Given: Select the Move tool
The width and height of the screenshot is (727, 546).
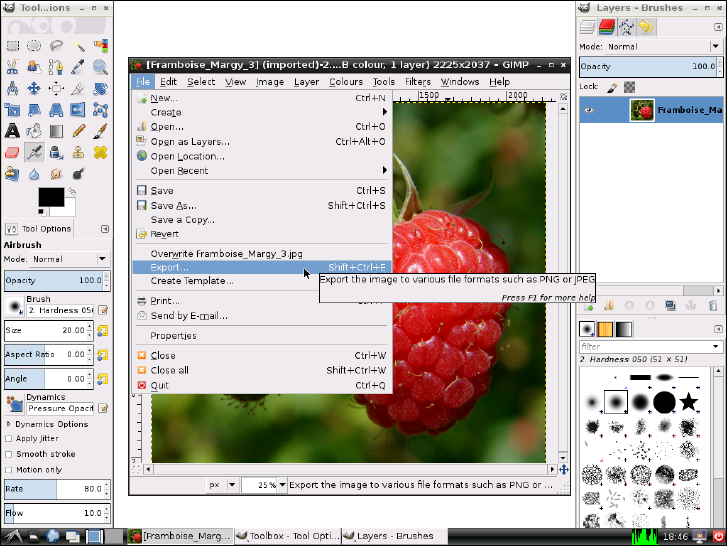Looking at the screenshot, I should coord(34,88).
